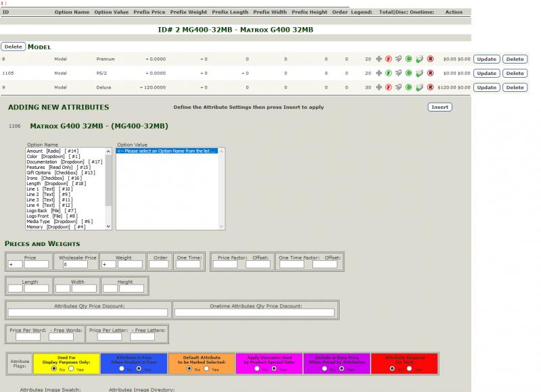Click the base price box icon for Premium
Image resolution: width=541 pixels, height=392 pixels.
coord(419,59)
